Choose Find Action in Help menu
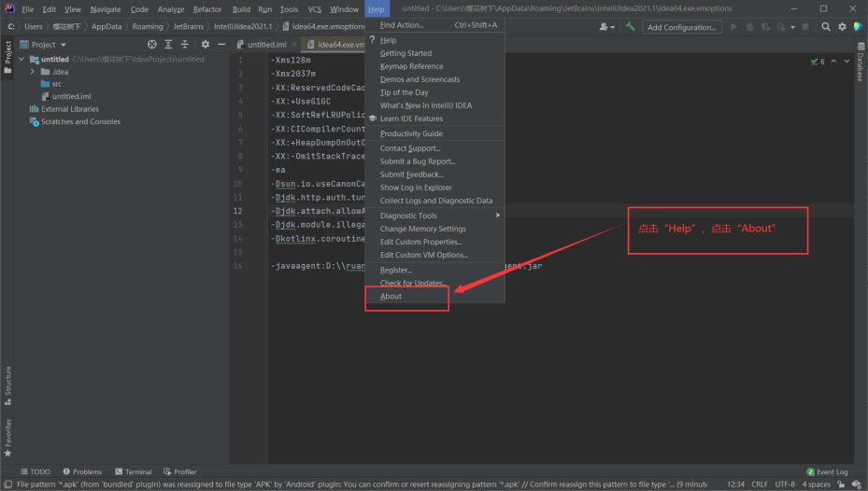Screen dimensions: 868x491 click(434, 25)
